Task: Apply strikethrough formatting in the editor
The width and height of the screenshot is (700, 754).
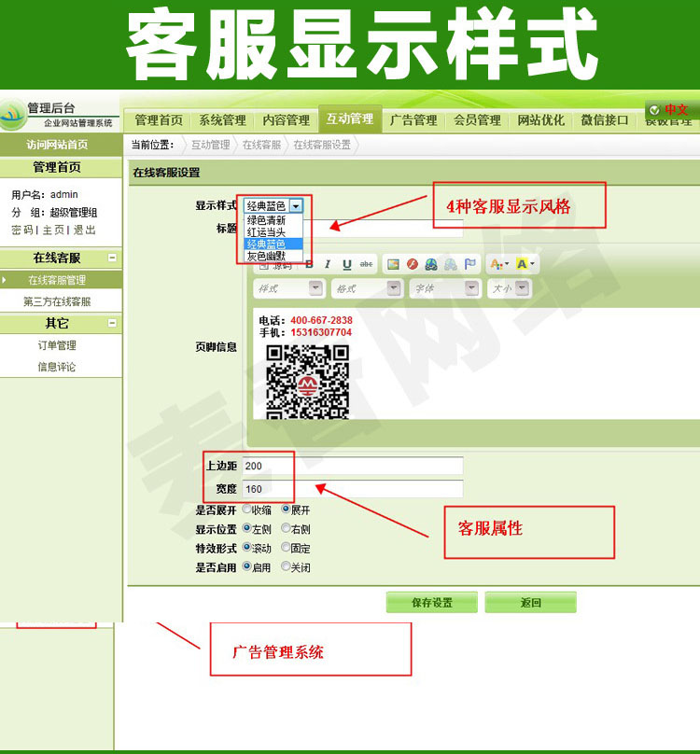Action: 366,264
